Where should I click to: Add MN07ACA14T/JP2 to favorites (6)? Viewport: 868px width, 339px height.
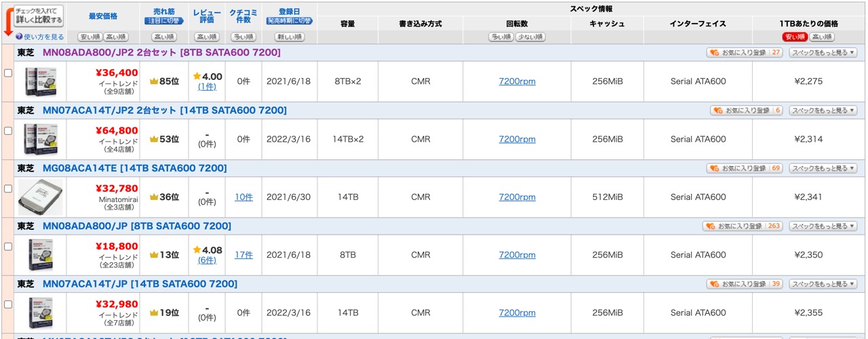pyautogui.click(x=747, y=110)
